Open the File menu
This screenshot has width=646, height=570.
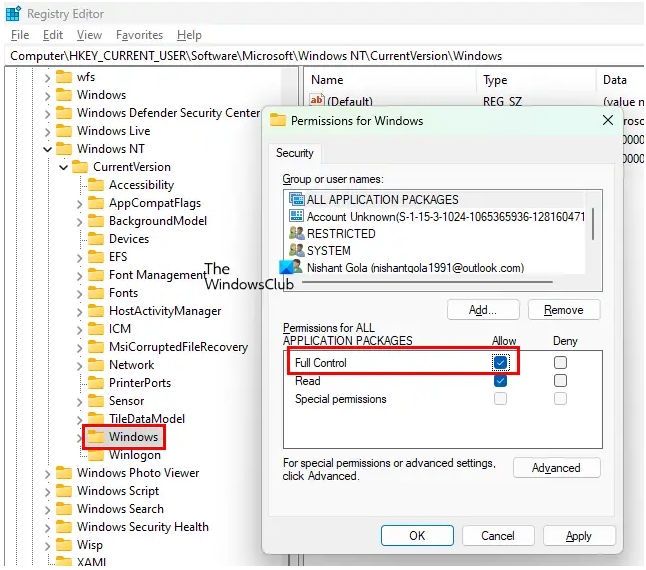coord(20,35)
